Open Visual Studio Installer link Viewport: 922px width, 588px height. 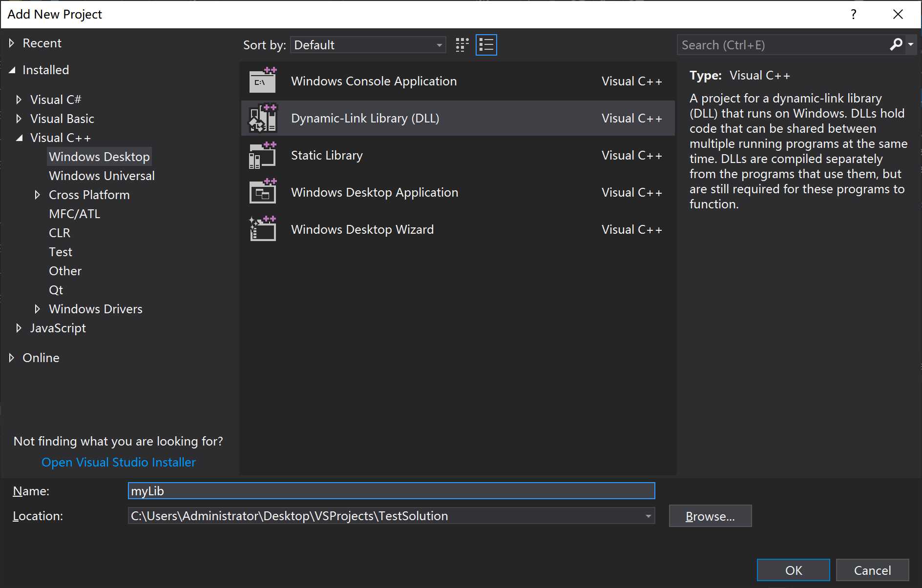[x=118, y=462]
